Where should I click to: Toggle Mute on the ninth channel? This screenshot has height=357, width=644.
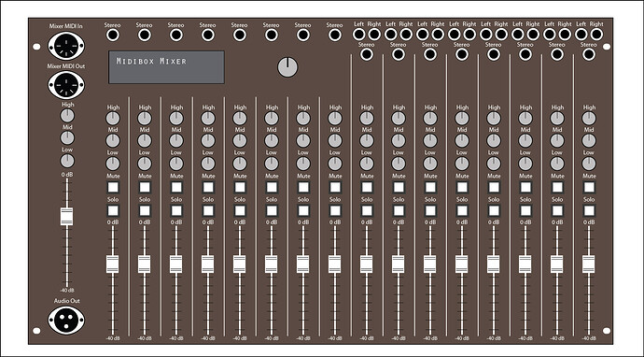pos(367,188)
